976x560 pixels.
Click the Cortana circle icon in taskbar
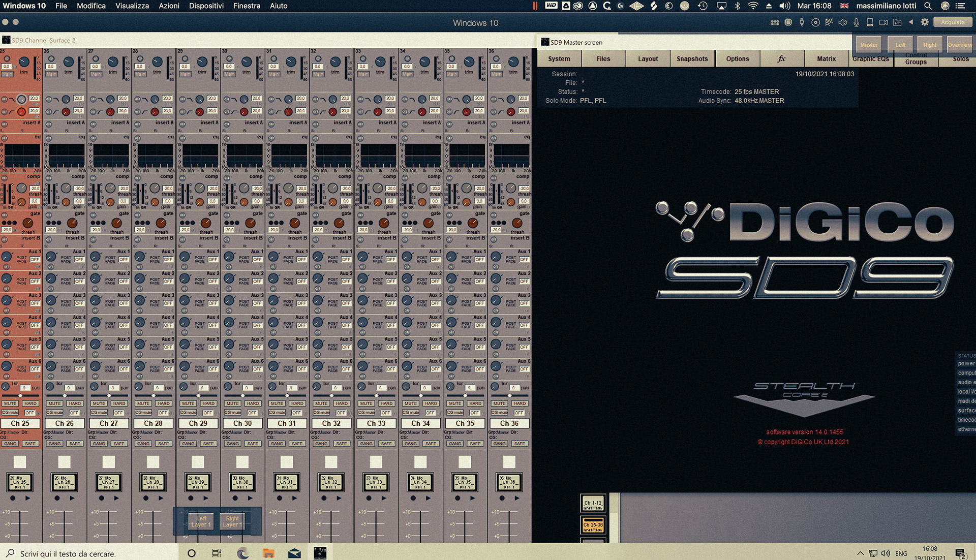click(192, 553)
